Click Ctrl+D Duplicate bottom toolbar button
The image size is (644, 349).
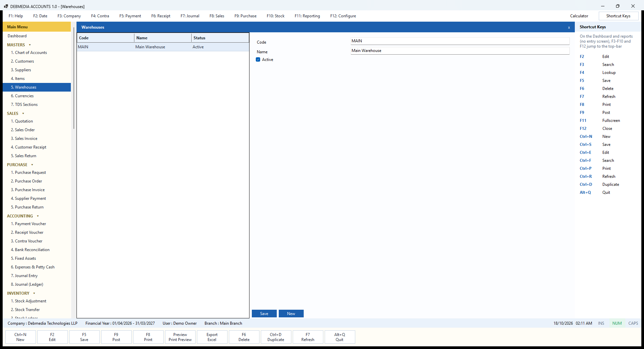tap(276, 337)
